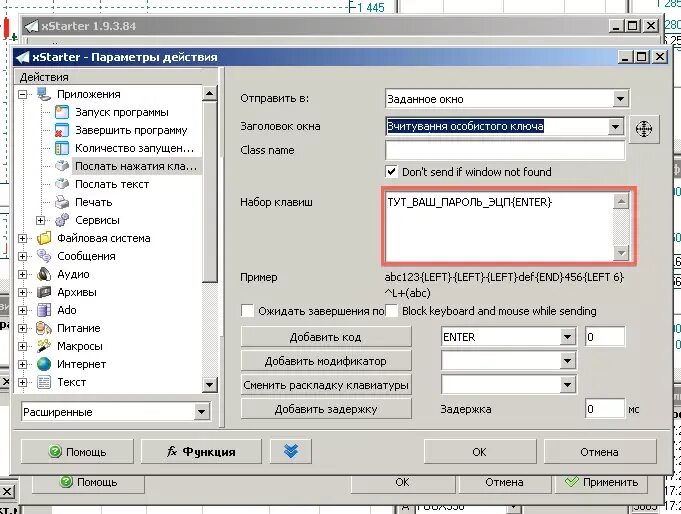Open the ENTER key code dropdown

567,337
